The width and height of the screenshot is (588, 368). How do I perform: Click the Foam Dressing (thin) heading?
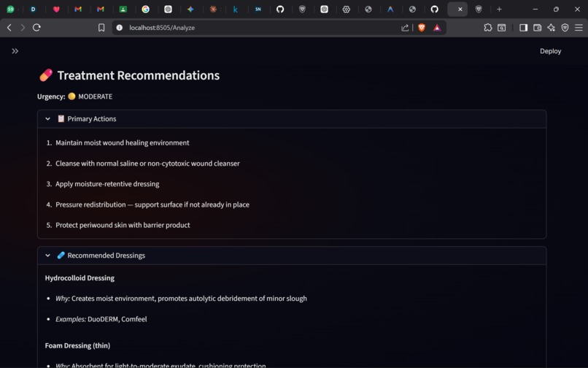(x=77, y=346)
